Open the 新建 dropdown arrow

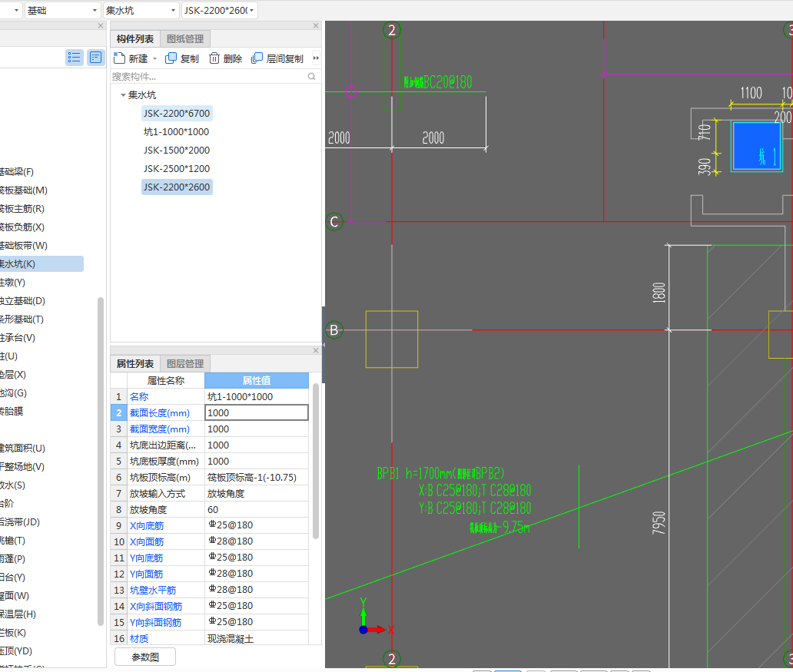coord(154,58)
